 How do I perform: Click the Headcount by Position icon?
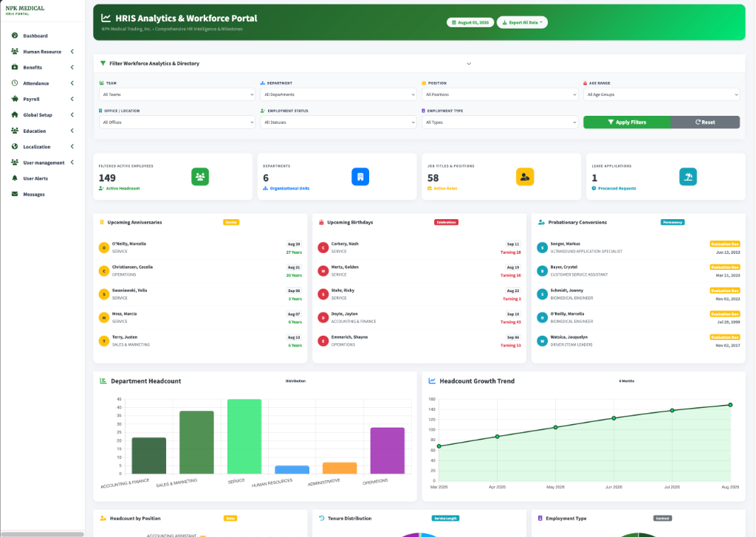[x=103, y=519]
